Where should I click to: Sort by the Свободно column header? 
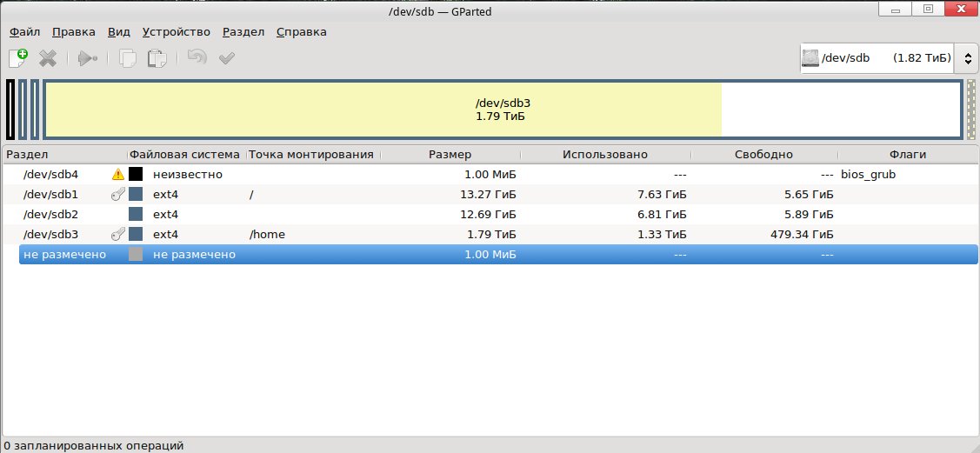763,154
